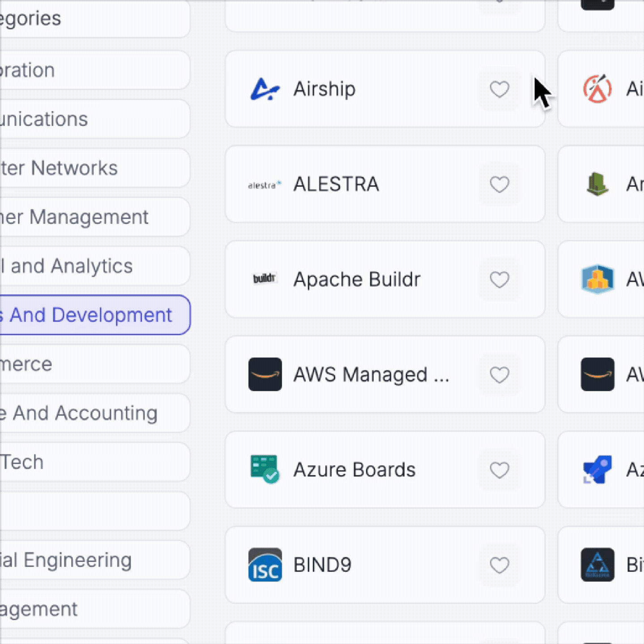The image size is (644, 644).
Task: Favorite Azure Boards with its heart icon
Action: point(499,470)
